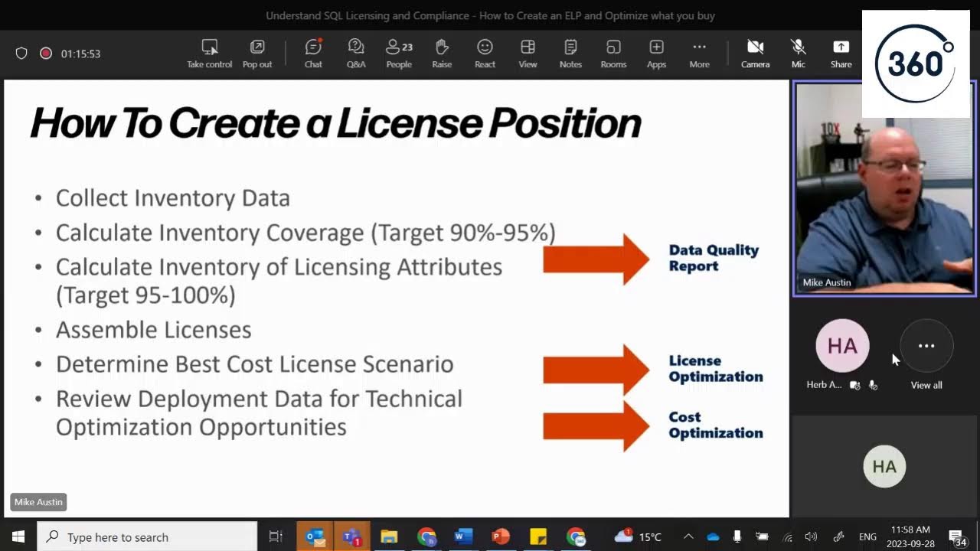980x551 pixels.
Task: Open the React emoji options
Action: [x=485, y=54]
